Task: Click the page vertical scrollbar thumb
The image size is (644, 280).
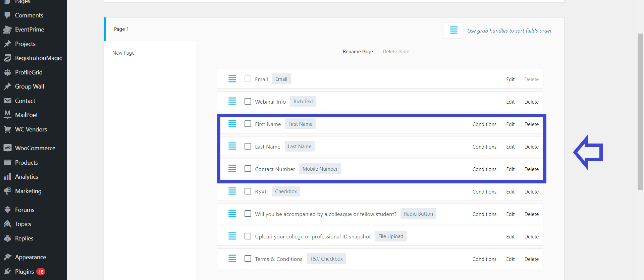Action: (640, 112)
